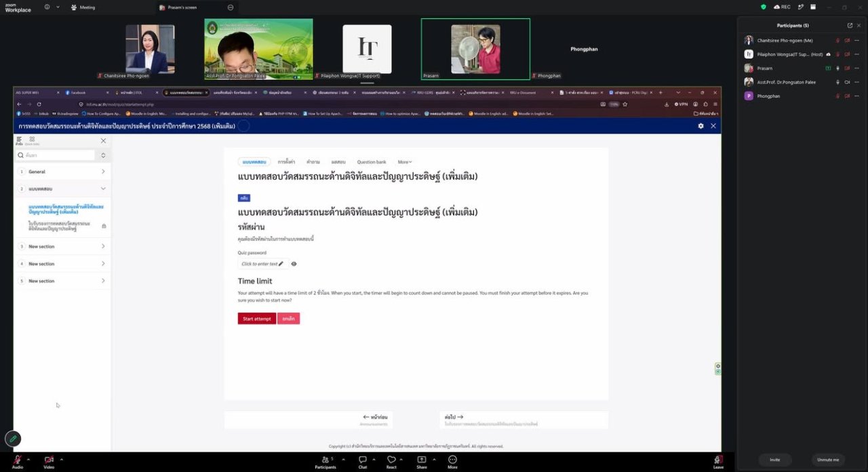868x472 pixels.
Task: Click the Invite button
Action: click(x=774, y=460)
